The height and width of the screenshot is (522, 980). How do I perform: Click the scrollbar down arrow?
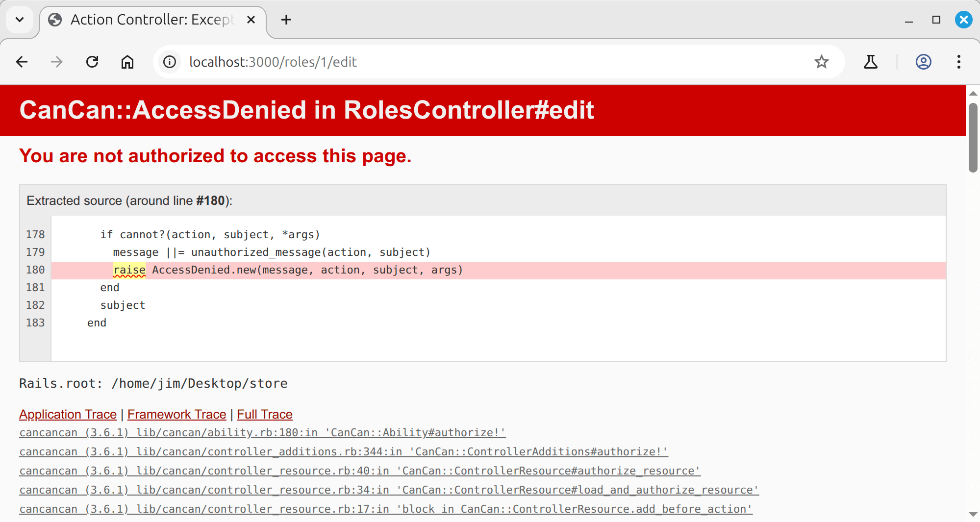973,514
